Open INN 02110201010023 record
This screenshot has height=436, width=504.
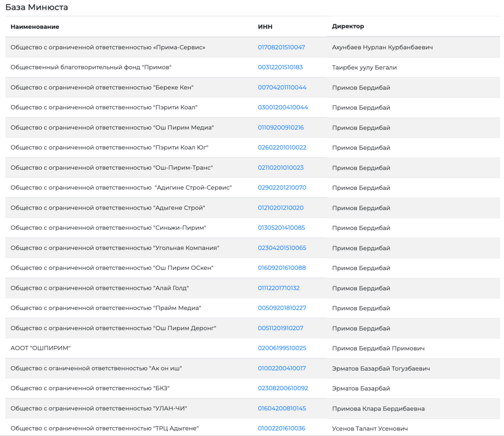tap(281, 168)
